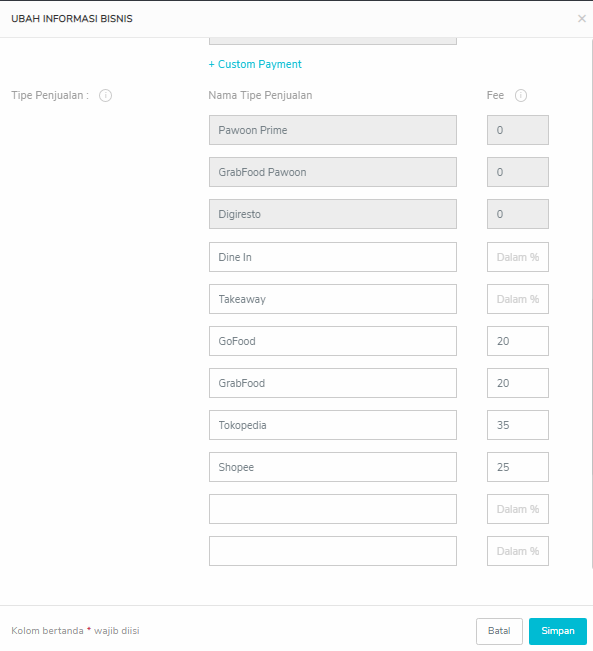The height and width of the screenshot is (651, 593).
Task: Close the Ubah Informasi Bisnis dialog
Action: pyautogui.click(x=581, y=19)
